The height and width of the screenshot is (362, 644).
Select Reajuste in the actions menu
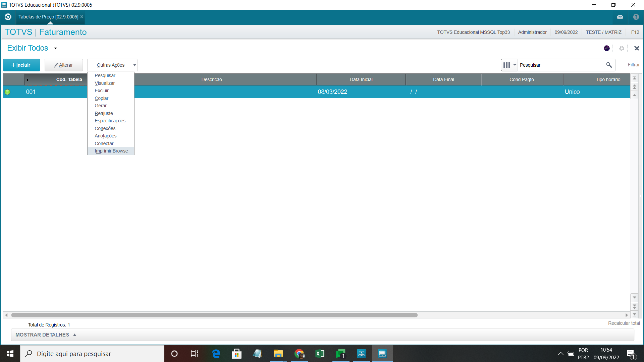point(104,113)
